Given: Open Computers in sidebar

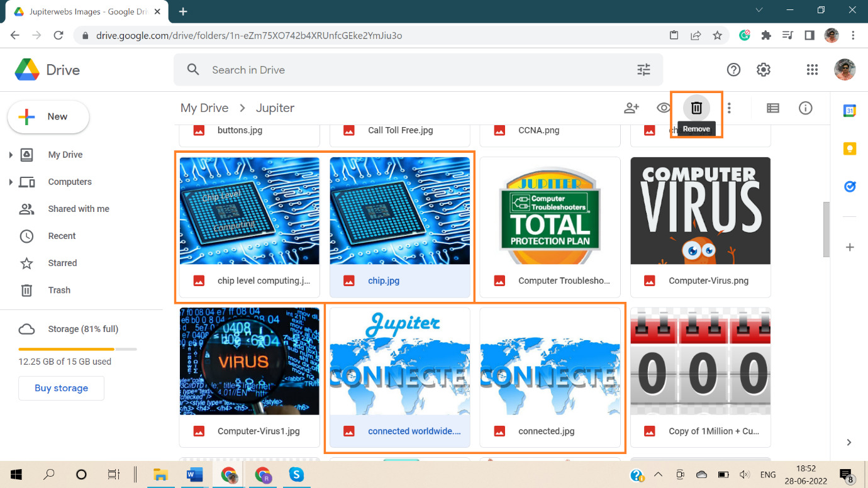Looking at the screenshot, I should [x=70, y=182].
